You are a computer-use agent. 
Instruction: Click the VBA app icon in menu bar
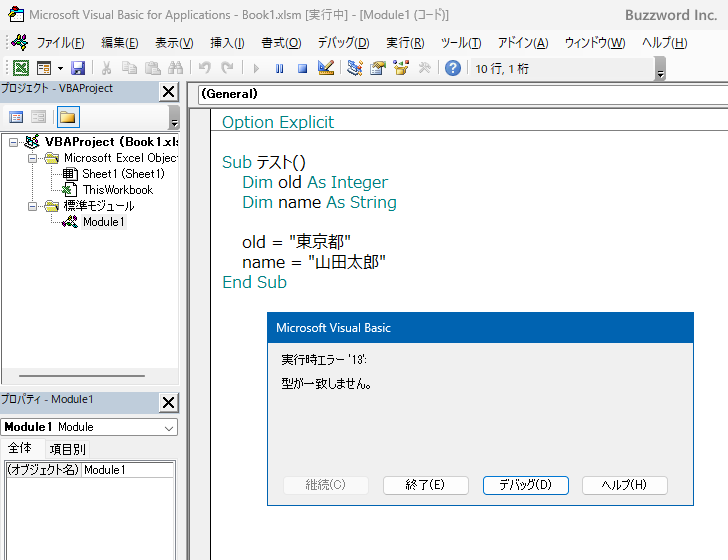click(20, 43)
